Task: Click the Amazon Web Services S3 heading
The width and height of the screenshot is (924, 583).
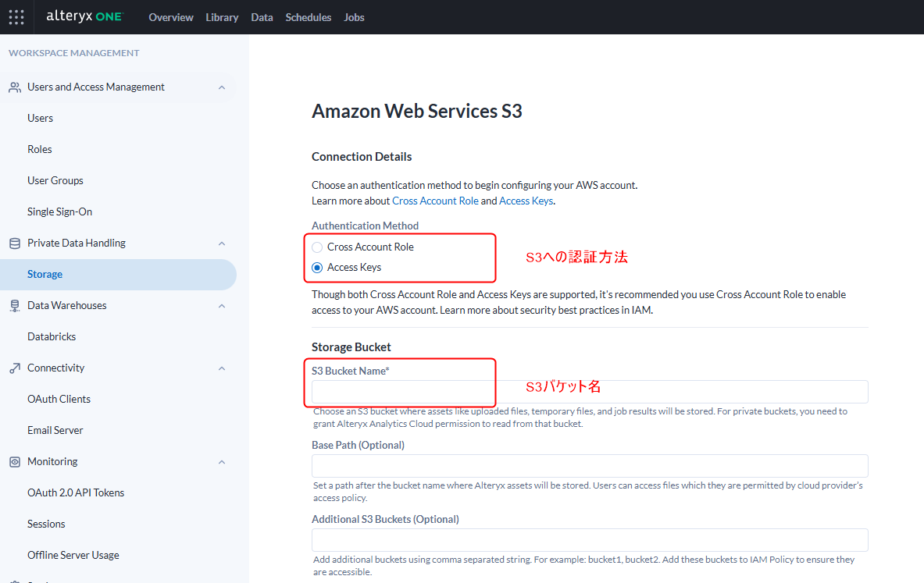Action: [416, 112]
